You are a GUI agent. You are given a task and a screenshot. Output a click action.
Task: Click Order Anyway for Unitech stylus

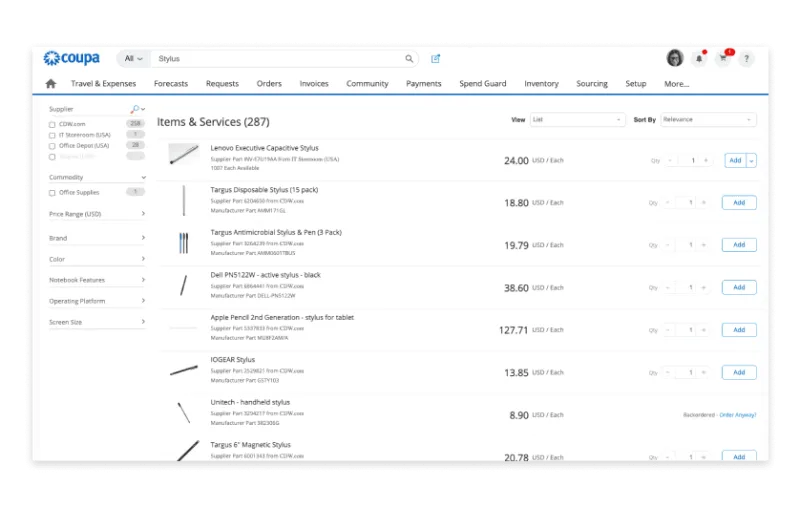tap(738, 415)
